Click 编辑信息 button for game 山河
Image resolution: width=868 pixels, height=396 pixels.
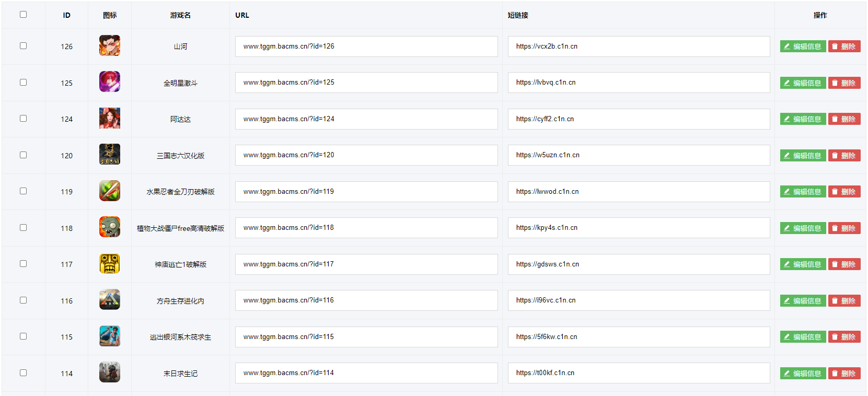pyautogui.click(x=803, y=46)
